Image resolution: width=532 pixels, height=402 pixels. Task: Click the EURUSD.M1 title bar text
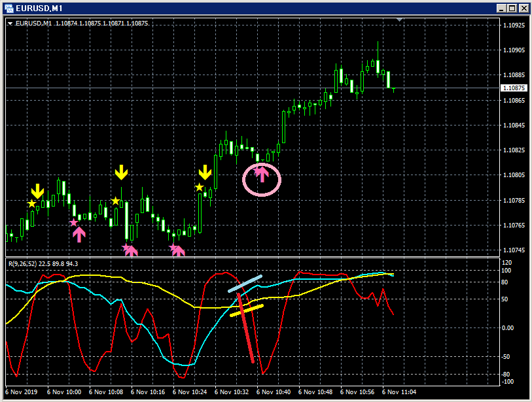tap(39, 8)
